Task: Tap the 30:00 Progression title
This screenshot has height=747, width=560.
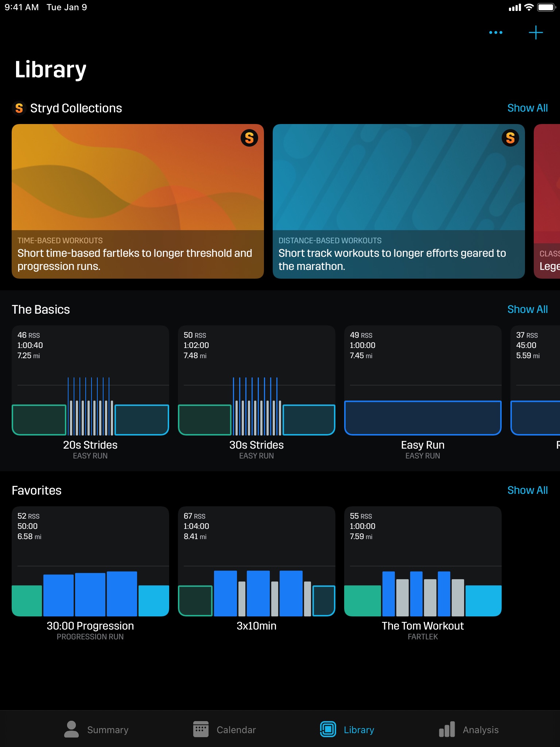Action: coord(90,626)
